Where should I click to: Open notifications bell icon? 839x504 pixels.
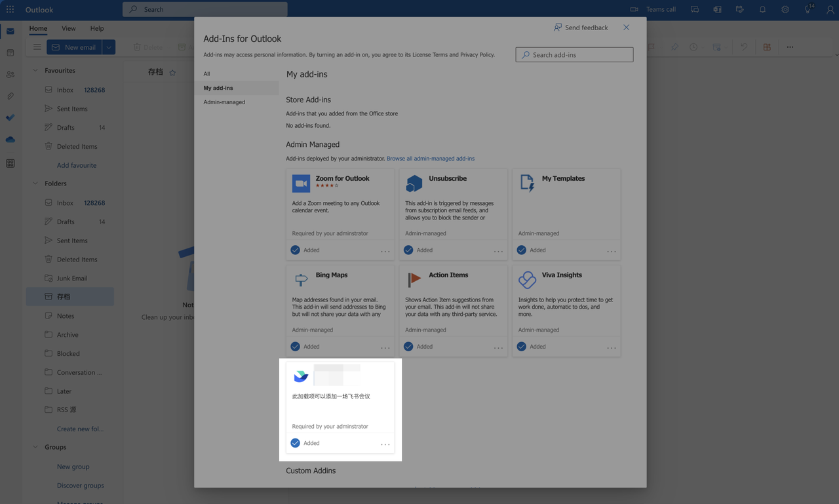tap(762, 9)
